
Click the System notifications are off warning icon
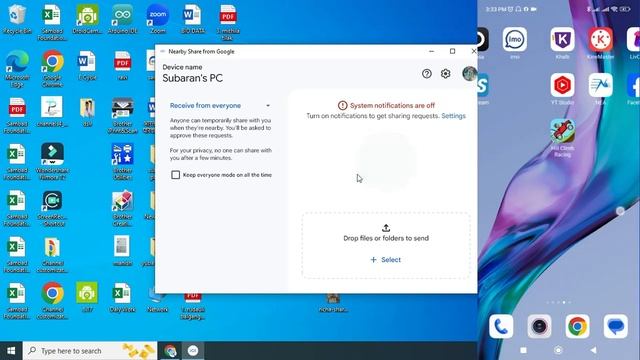click(342, 105)
